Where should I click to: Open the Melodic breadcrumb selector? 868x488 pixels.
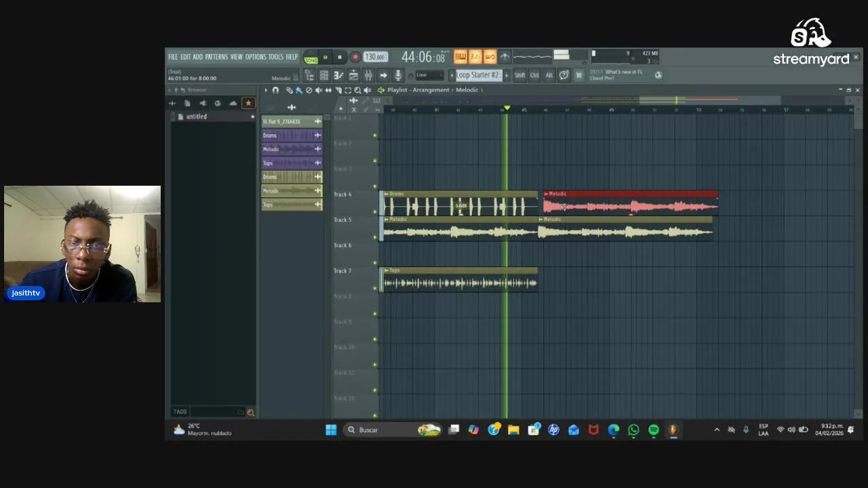[467, 90]
